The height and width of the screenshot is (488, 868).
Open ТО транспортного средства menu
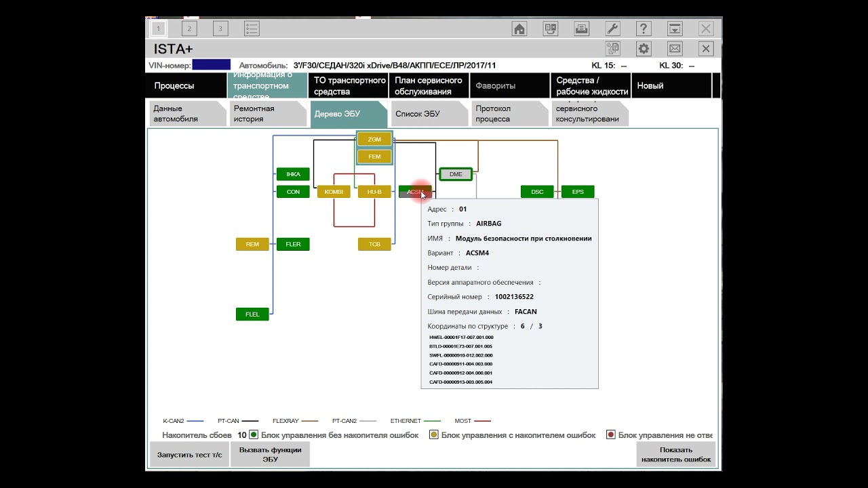[348, 85]
